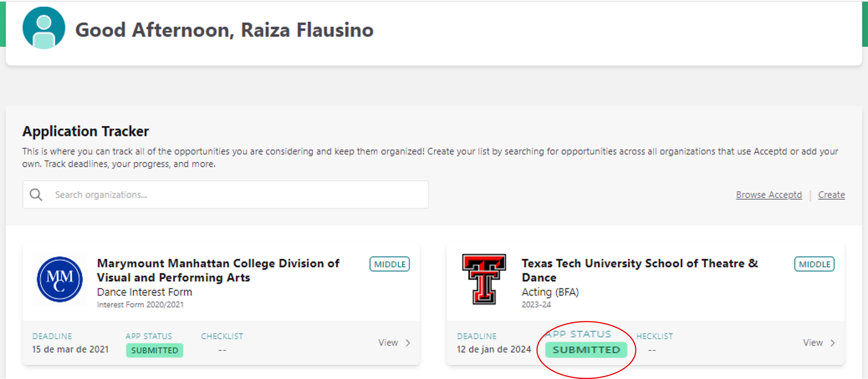868x379 pixels.
Task: Open View for Texas Tech application
Action: click(x=813, y=343)
